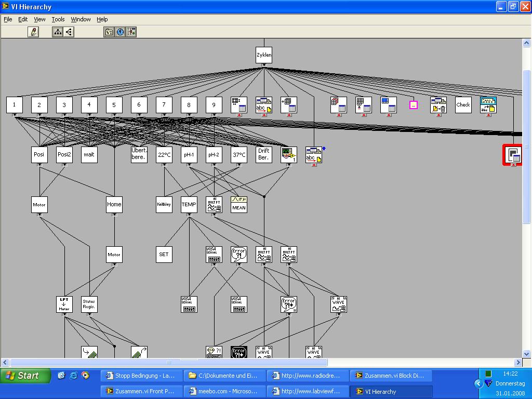Open the File menu
The image size is (532, 399).
(x=8, y=19)
